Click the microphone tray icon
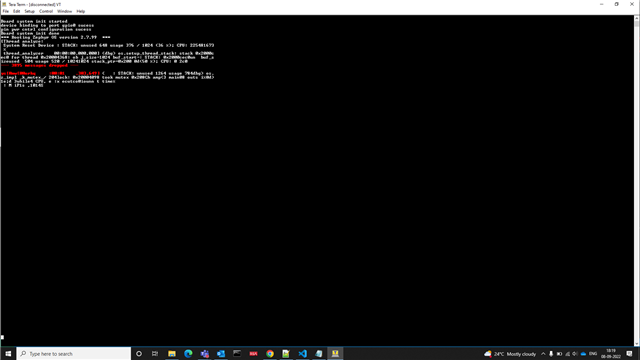The image size is (640, 360). (551, 354)
